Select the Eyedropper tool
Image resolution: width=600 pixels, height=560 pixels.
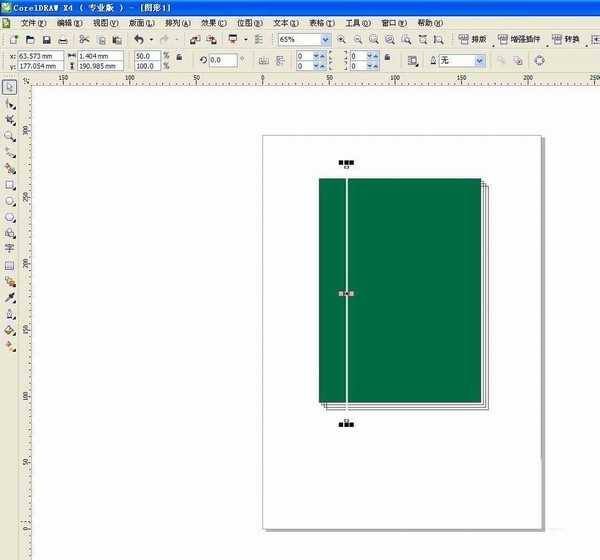coord(10,297)
